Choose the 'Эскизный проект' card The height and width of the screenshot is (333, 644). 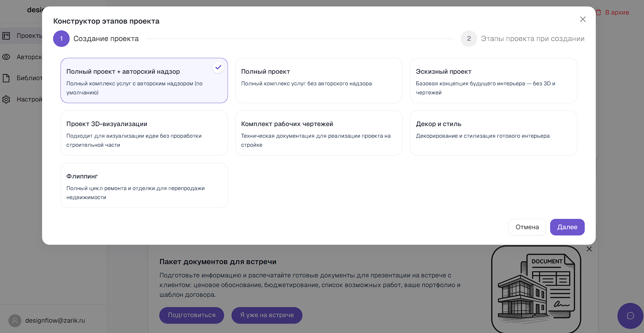[x=493, y=81]
